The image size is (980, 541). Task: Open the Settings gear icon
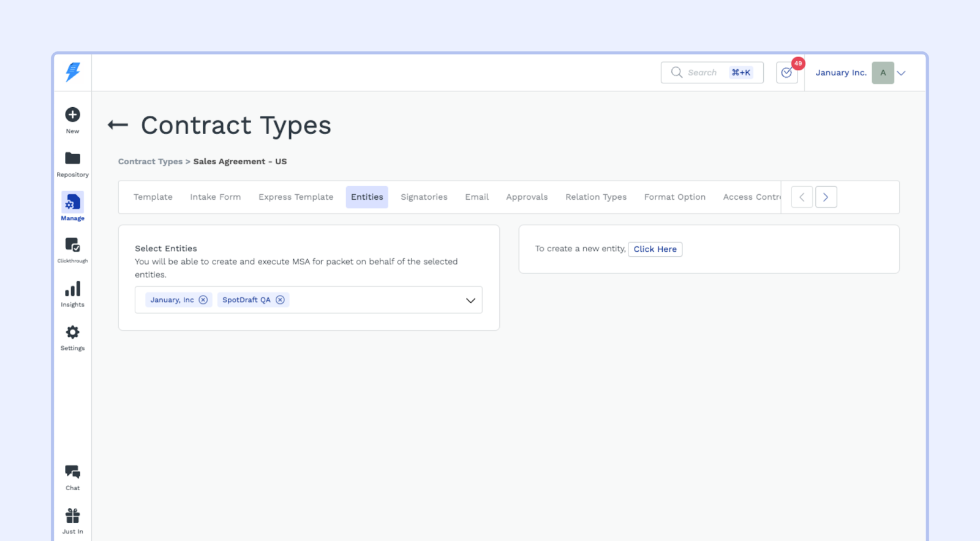72,333
